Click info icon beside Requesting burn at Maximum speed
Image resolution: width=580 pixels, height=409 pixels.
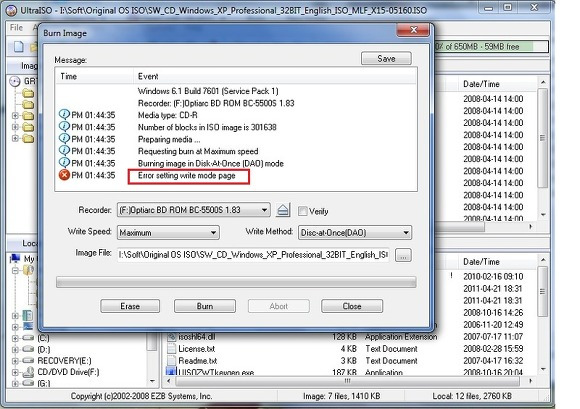[64, 151]
